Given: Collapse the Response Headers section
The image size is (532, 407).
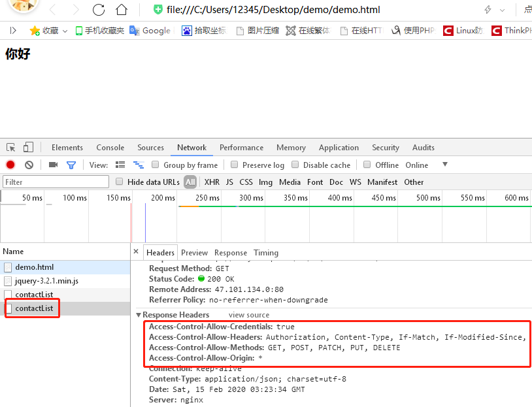Looking at the screenshot, I should point(139,314).
